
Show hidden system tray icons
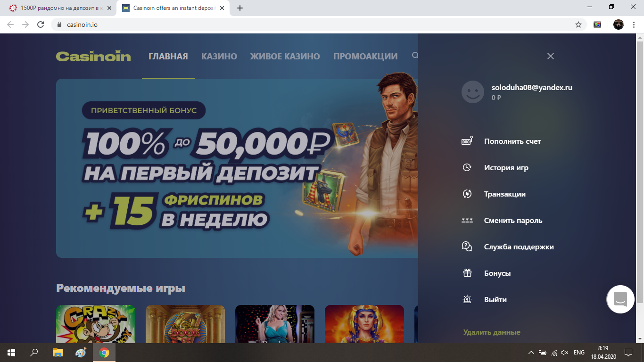(x=531, y=353)
